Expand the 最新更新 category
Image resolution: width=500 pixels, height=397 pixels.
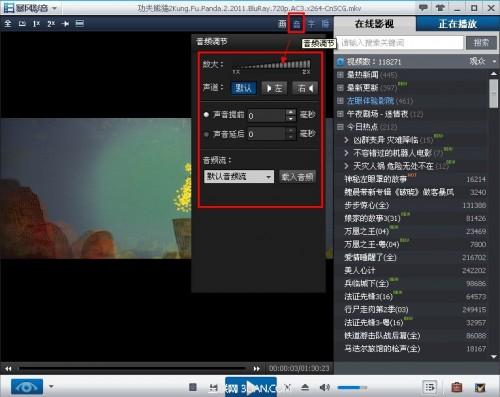pos(340,88)
